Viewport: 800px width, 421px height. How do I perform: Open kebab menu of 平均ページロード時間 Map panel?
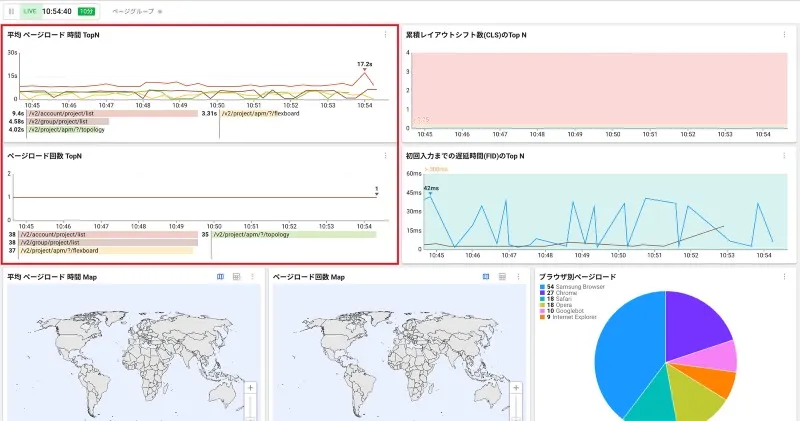pyautogui.click(x=253, y=277)
